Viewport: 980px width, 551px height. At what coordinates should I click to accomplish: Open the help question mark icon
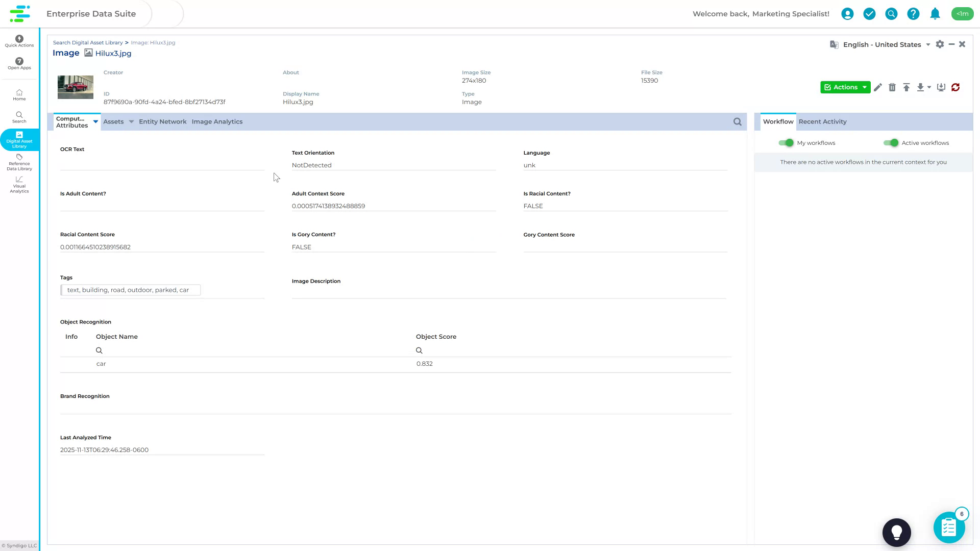[913, 14]
